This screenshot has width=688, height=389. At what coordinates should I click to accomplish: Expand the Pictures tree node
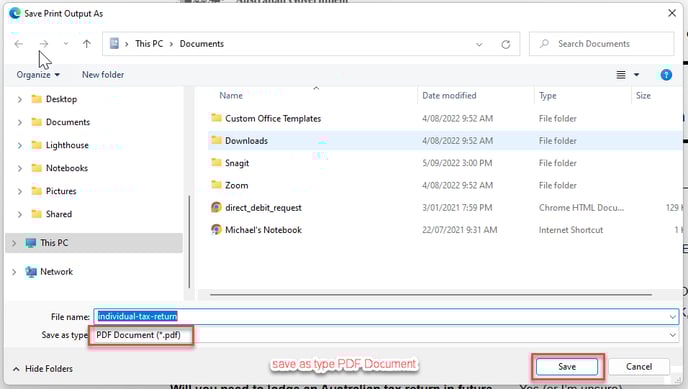coord(19,191)
